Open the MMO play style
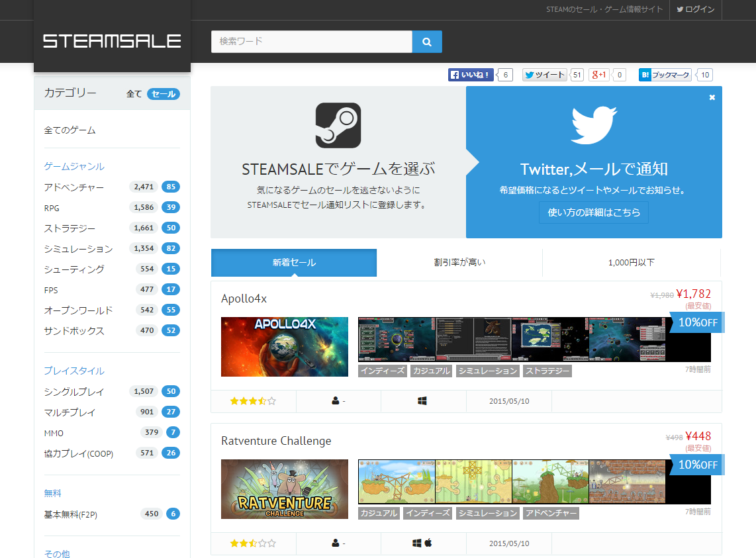 click(x=54, y=433)
